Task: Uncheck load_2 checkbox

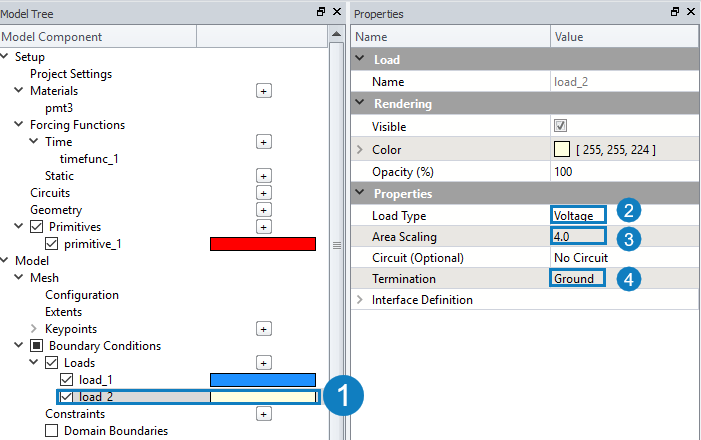Action: [67, 397]
